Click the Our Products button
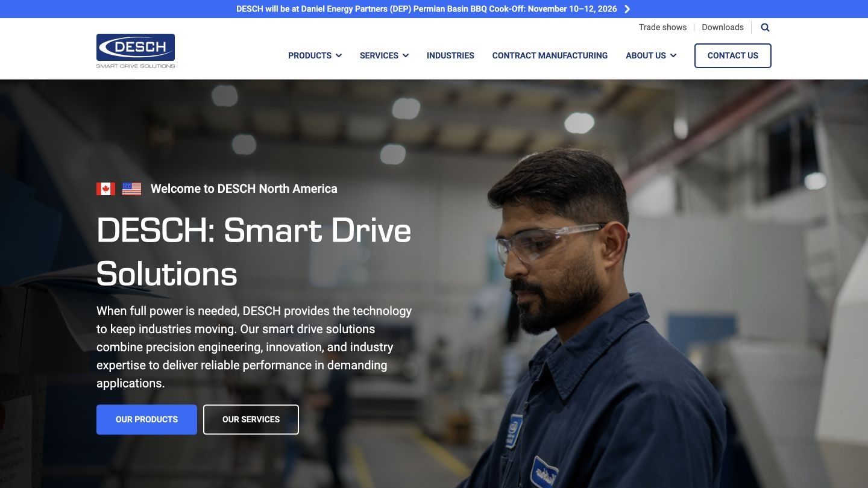This screenshot has width=868, height=488. 146,419
